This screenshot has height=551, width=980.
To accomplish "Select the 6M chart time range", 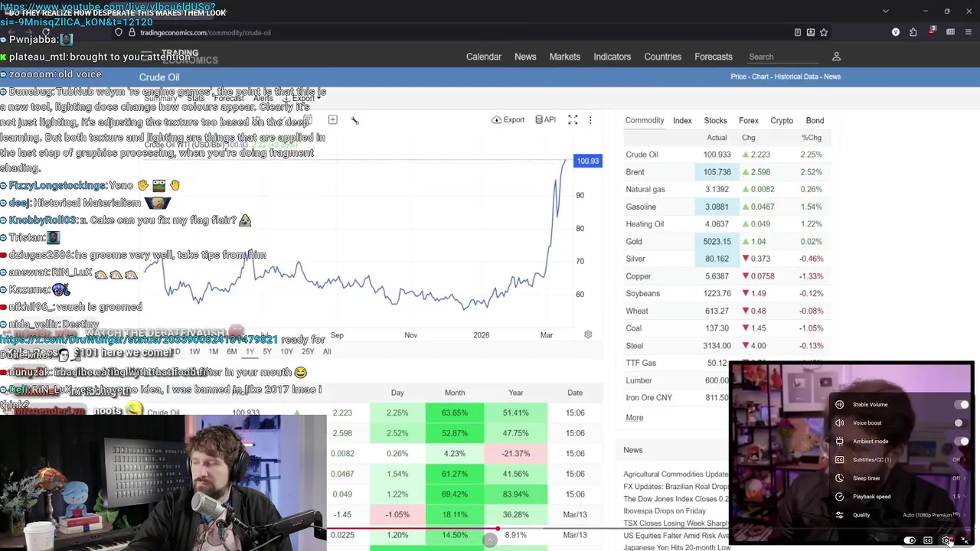I will [x=232, y=351].
